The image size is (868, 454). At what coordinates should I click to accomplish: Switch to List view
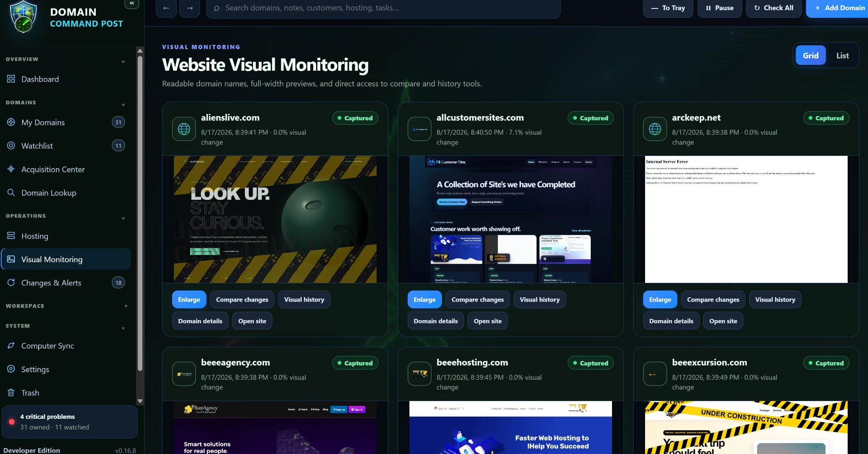tap(842, 55)
